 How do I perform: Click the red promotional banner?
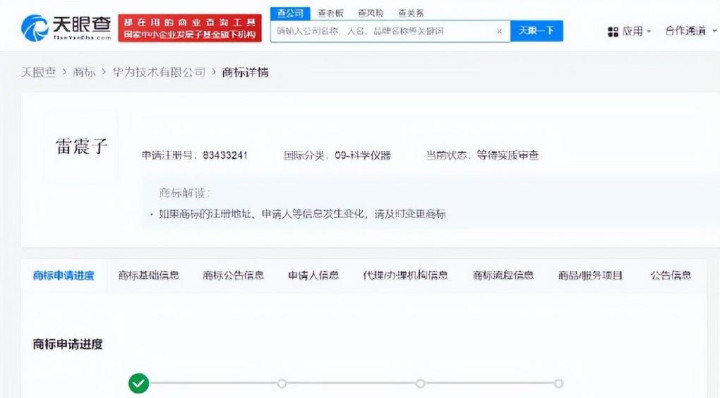pos(190,28)
